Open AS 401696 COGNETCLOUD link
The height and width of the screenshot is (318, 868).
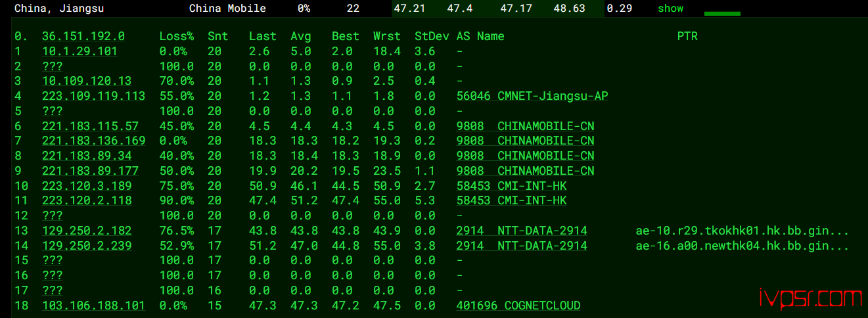point(518,306)
